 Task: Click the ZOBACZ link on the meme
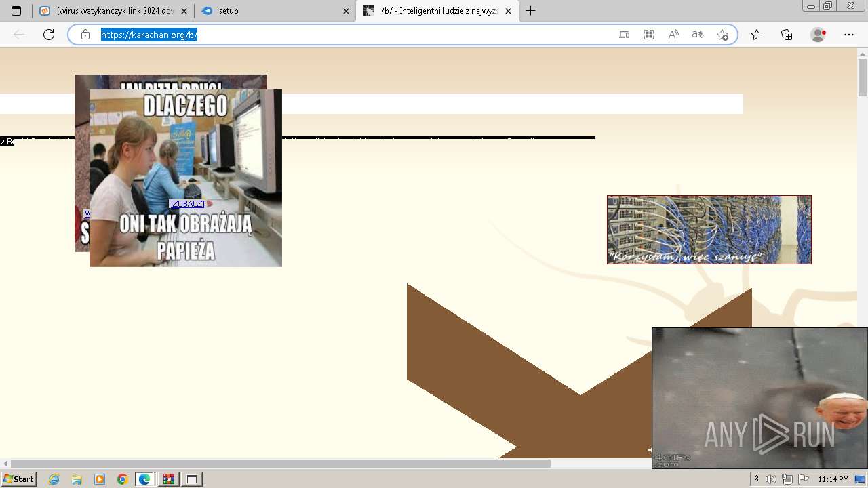(187, 204)
